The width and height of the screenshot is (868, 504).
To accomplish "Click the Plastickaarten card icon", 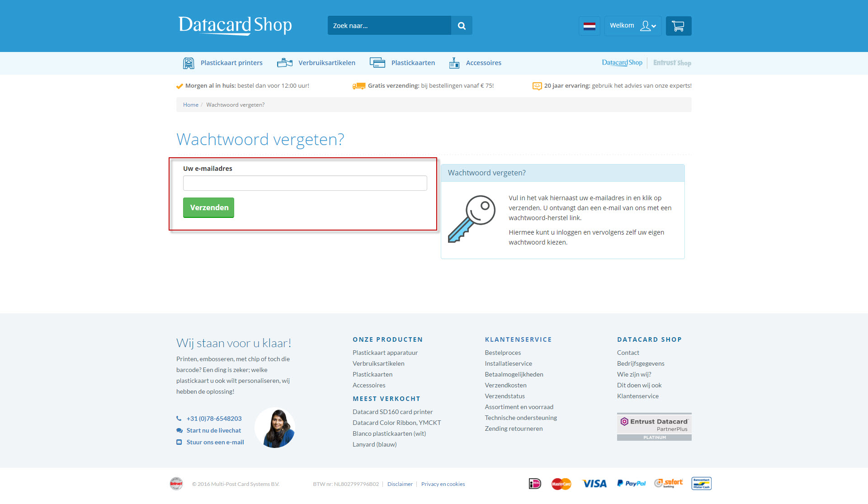I will point(377,63).
